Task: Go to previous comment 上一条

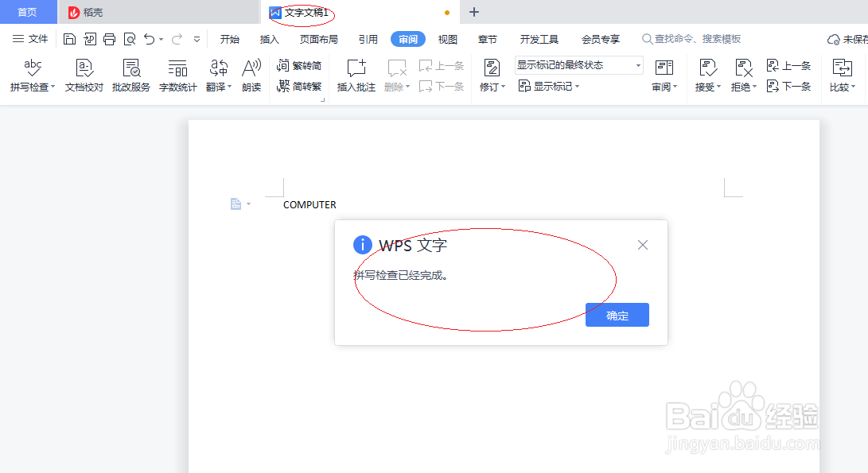Action: (x=442, y=66)
